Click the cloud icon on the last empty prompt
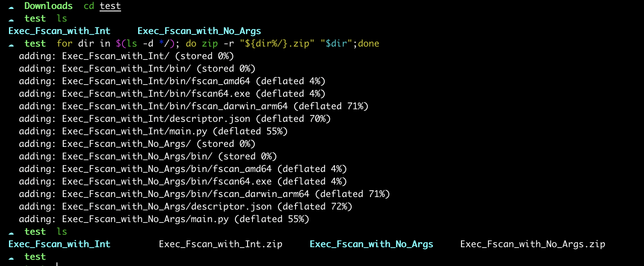 point(11,257)
